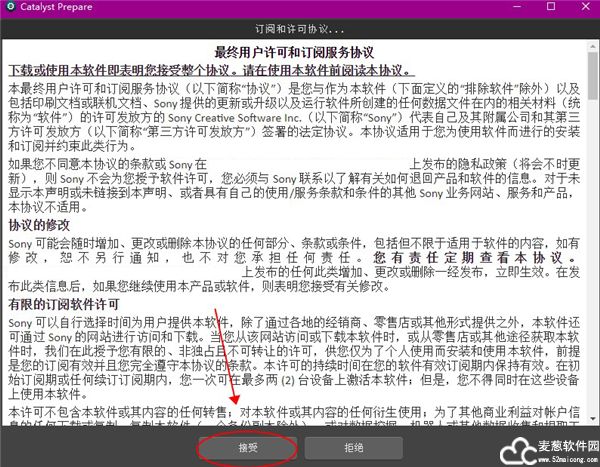The image size is (600, 467).
Task: Click the underlined line starting 下载或使用本软件
Action: [x=212, y=70]
